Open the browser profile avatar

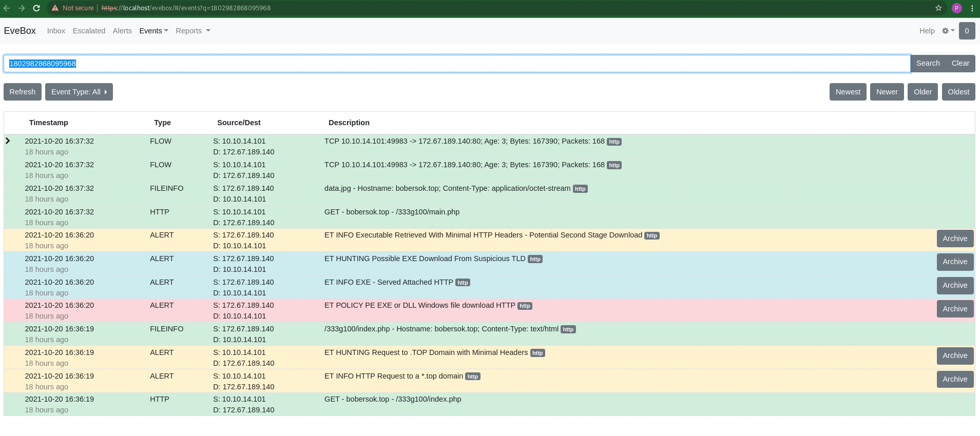956,8
